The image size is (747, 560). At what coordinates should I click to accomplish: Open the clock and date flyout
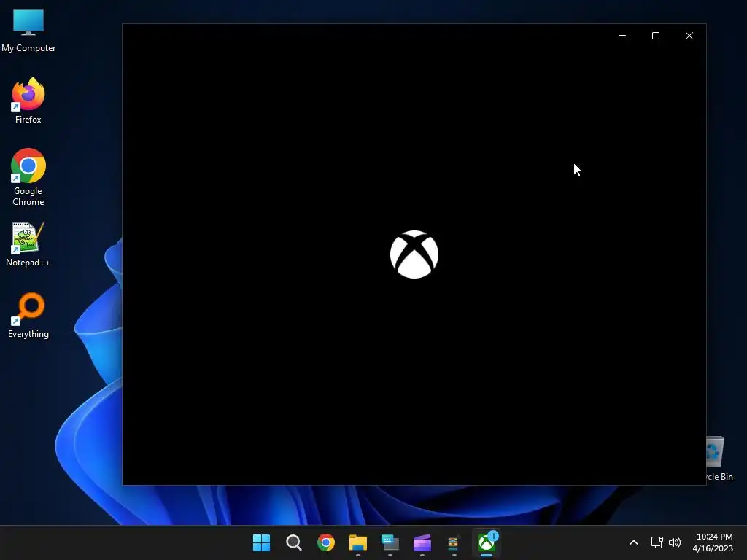[713, 542]
